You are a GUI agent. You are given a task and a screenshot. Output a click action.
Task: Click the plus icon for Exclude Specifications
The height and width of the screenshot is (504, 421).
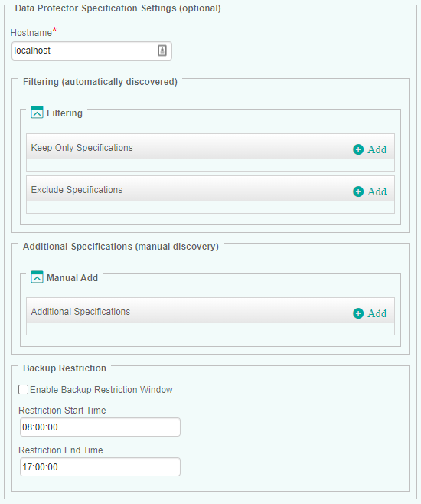click(358, 191)
